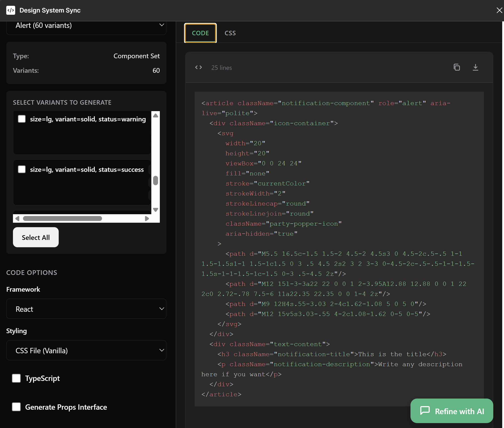Enable the TypeScript option

(x=16, y=378)
